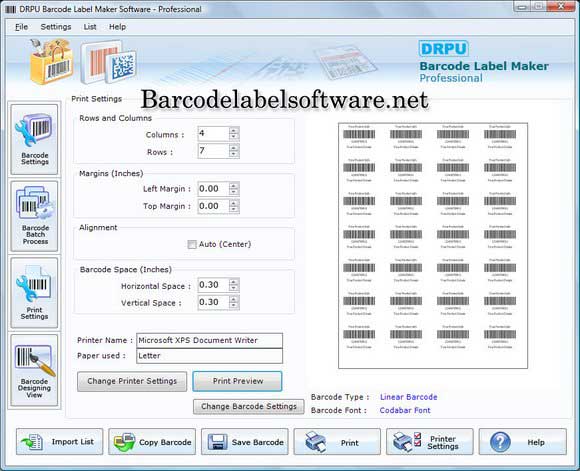Decrease Rows value with down arrow

[x=234, y=154]
